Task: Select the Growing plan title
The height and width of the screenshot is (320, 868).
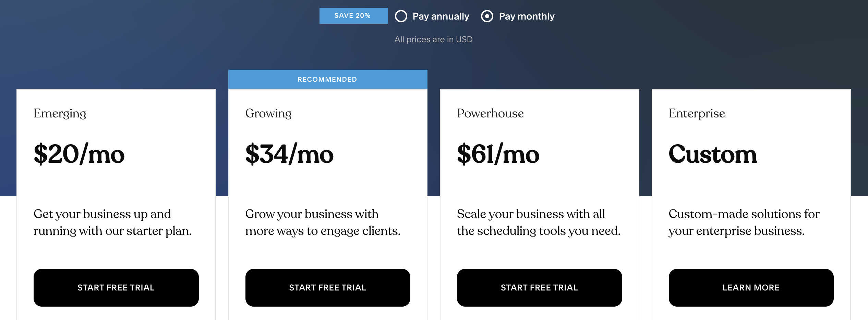Action: [268, 113]
